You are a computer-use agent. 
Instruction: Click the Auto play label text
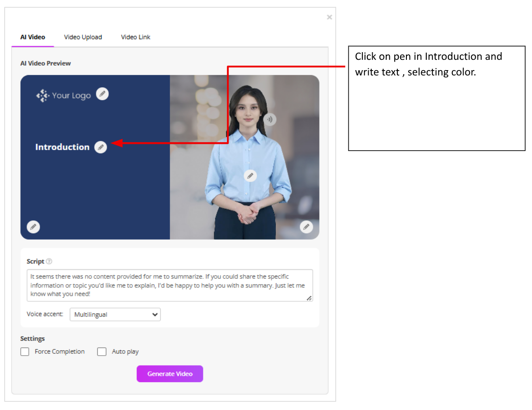click(x=125, y=352)
